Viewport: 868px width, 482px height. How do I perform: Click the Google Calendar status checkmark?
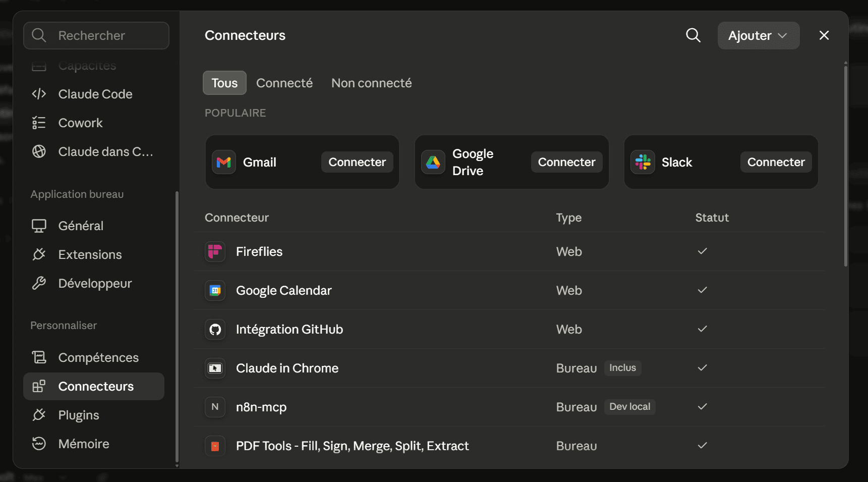pyautogui.click(x=702, y=290)
